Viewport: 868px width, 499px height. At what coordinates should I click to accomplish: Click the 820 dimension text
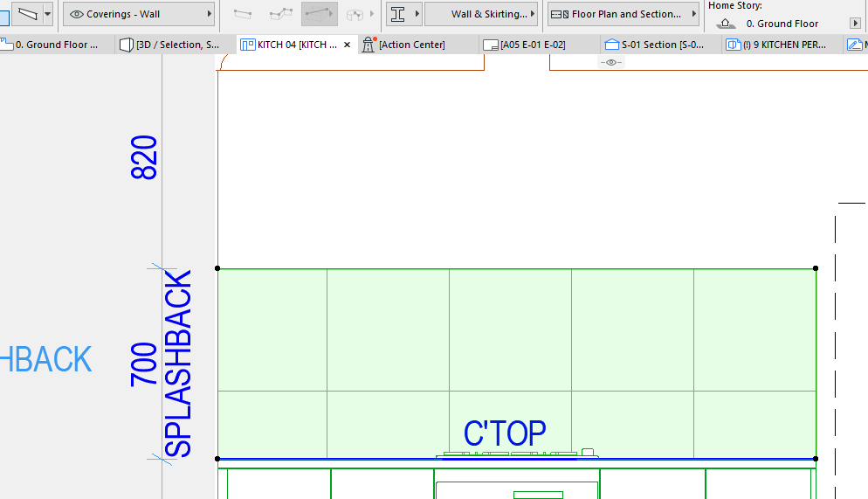[144, 157]
